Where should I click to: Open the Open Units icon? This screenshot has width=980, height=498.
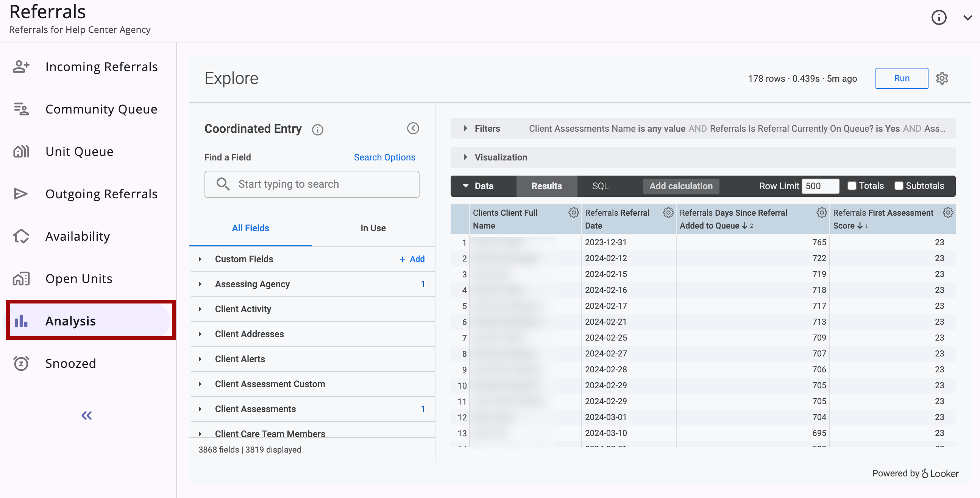(x=21, y=279)
